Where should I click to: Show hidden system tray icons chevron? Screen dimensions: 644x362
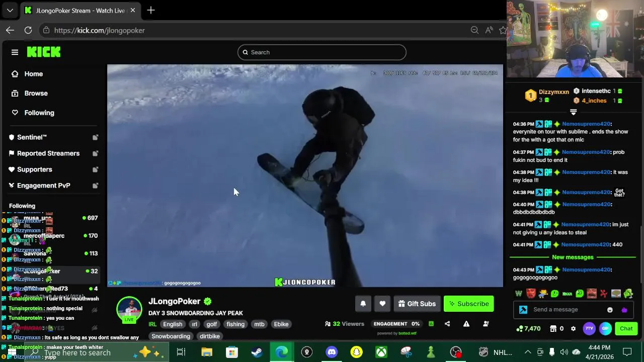(x=528, y=352)
